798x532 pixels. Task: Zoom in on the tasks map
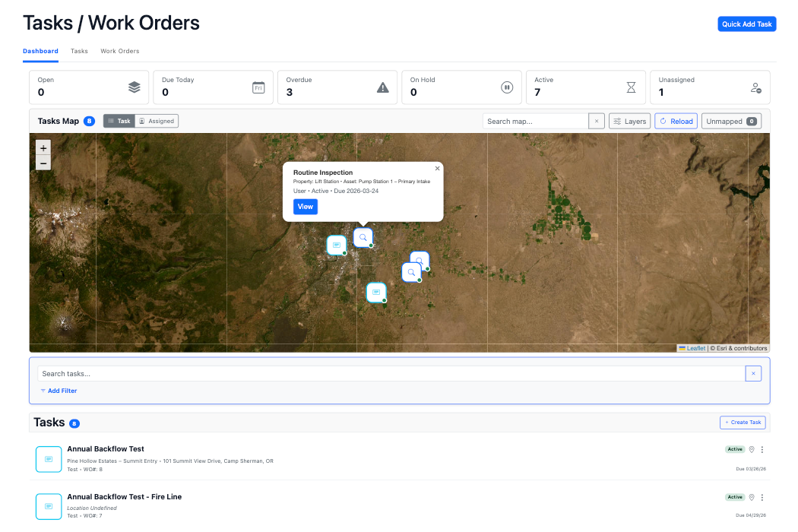point(43,148)
